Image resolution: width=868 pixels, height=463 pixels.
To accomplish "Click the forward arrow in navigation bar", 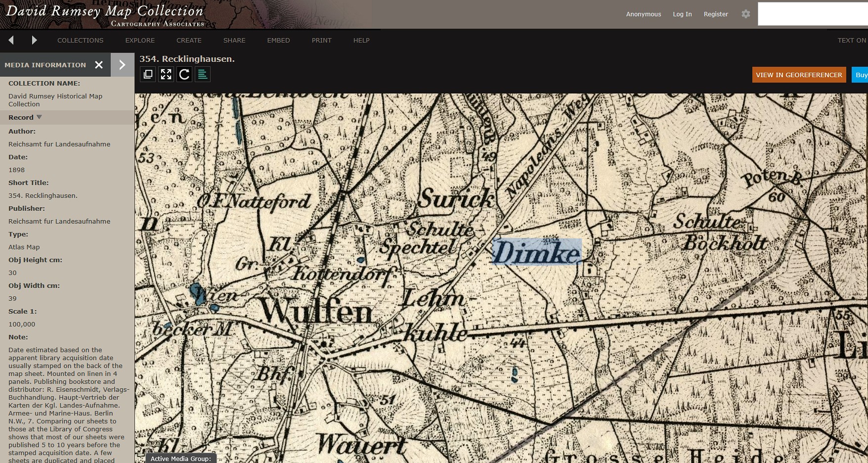I will (34, 40).
